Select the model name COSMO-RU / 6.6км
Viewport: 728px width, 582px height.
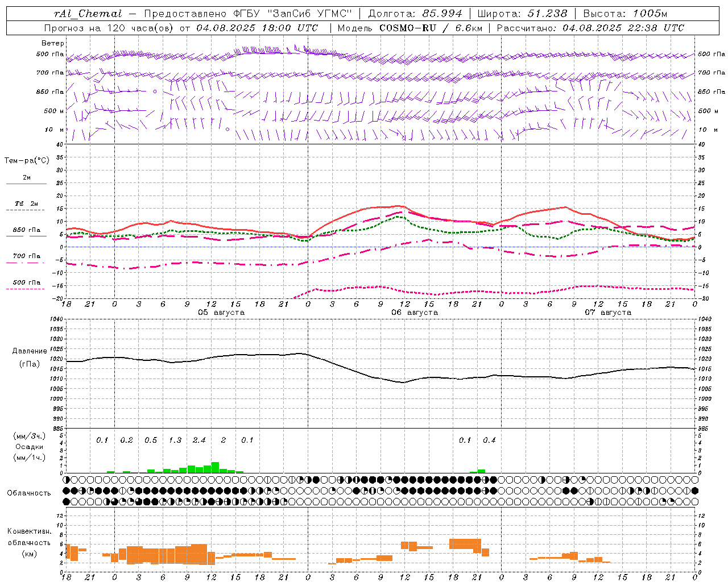(431, 28)
